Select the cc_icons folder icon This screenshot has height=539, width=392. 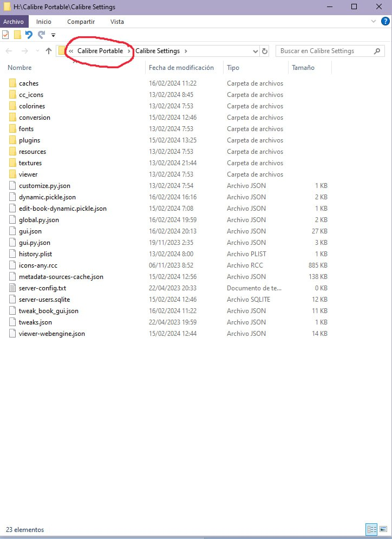pyautogui.click(x=12, y=95)
